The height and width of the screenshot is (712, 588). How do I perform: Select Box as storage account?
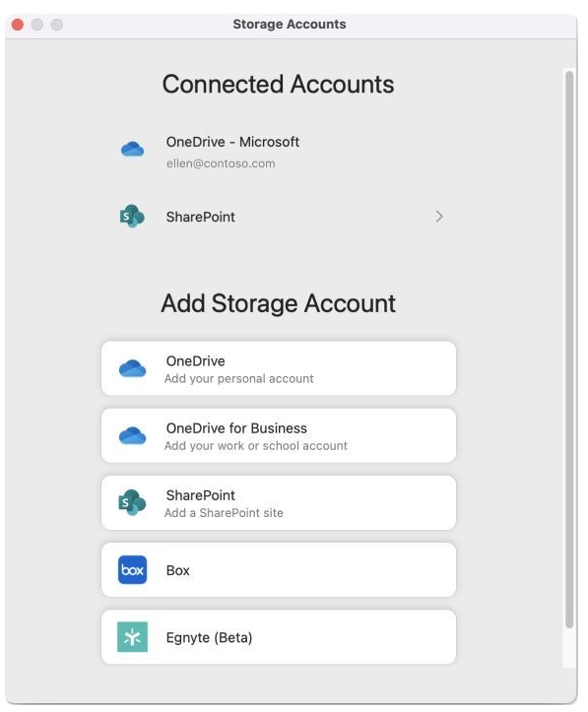[x=279, y=569]
